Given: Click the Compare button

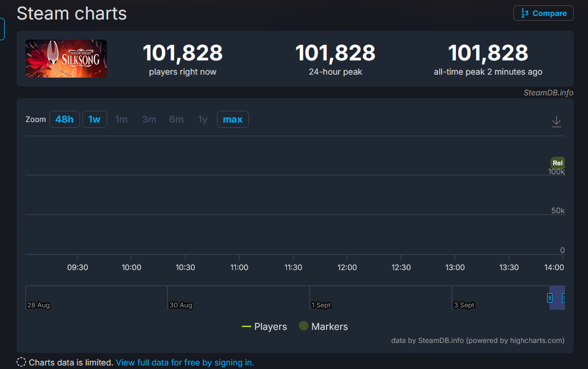Looking at the screenshot, I should [x=544, y=13].
